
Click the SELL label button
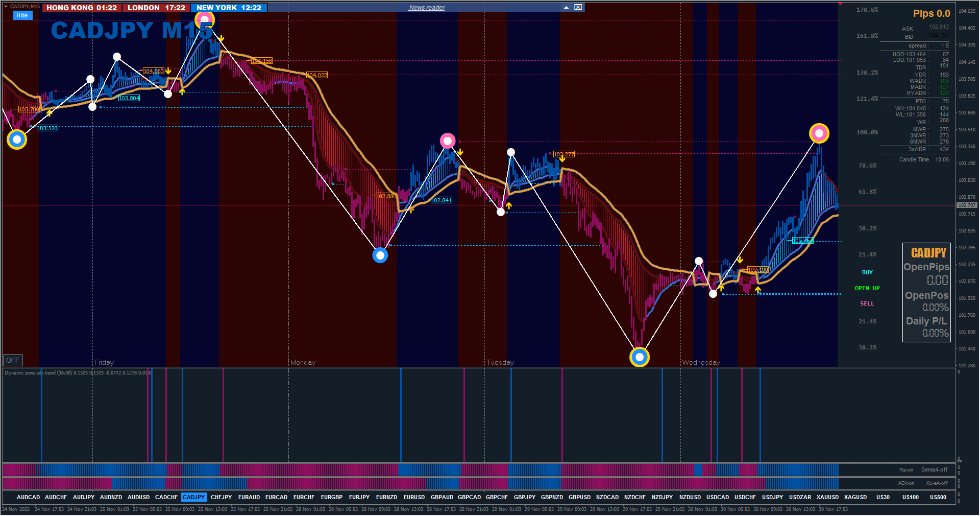[x=867, y=303]
